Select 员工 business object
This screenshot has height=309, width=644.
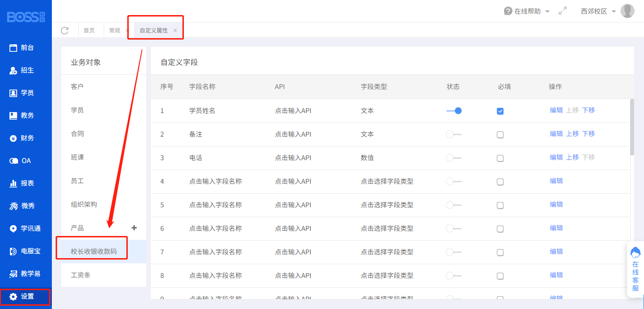[104, 181]
